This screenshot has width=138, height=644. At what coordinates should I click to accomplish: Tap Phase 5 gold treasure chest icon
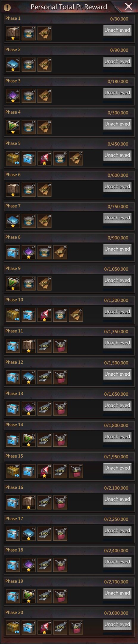[x=13, y=159]
